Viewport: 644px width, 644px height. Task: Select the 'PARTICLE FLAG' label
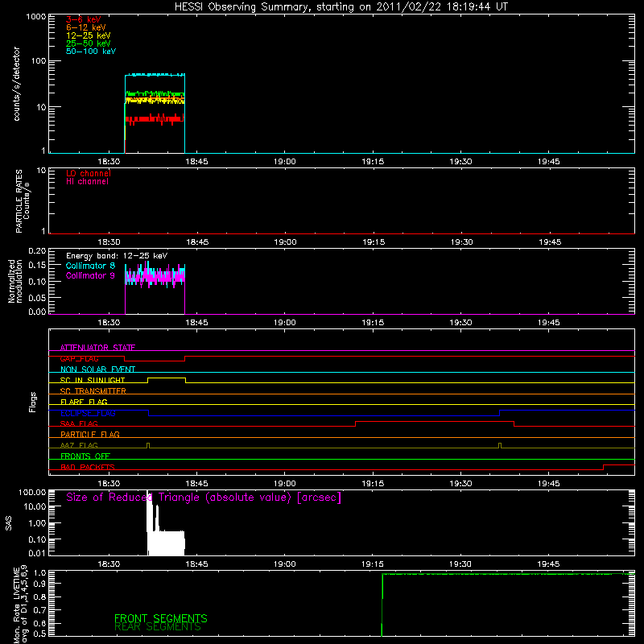90,434
